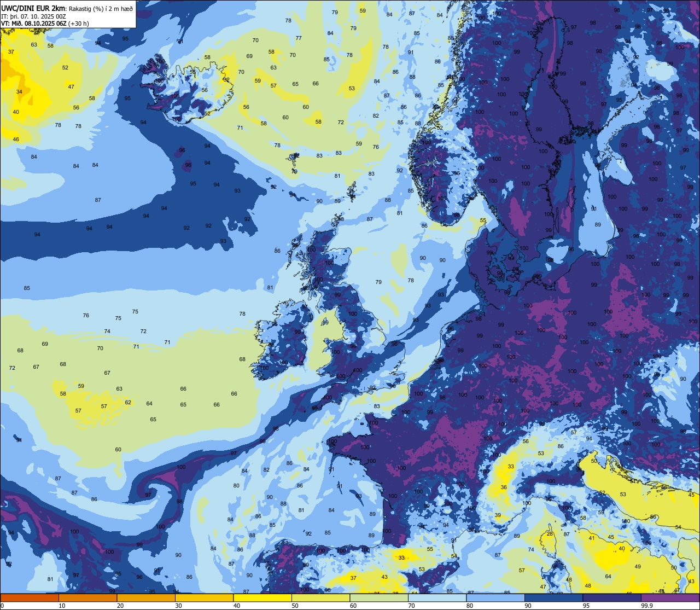Image resolution: width=700 pixels, height=610 pixels.
Task: Click the legend tick label 90
Action: pos(528,606)
